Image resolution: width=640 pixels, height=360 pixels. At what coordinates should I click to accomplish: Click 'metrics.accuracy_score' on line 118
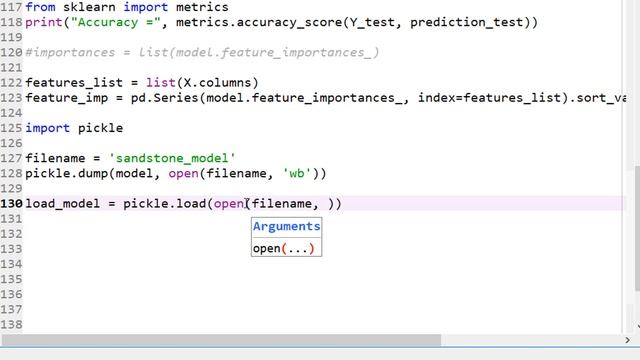tap(259, 22)
